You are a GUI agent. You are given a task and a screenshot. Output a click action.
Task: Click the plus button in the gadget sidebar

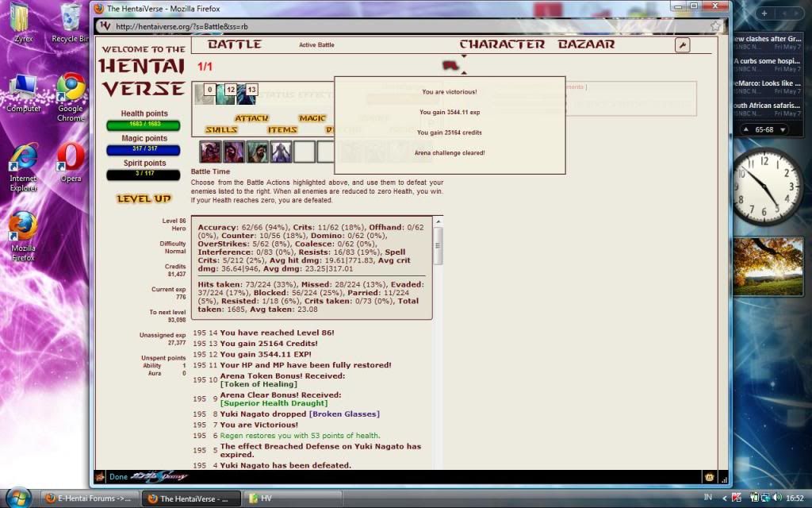[x=764, y=13]
